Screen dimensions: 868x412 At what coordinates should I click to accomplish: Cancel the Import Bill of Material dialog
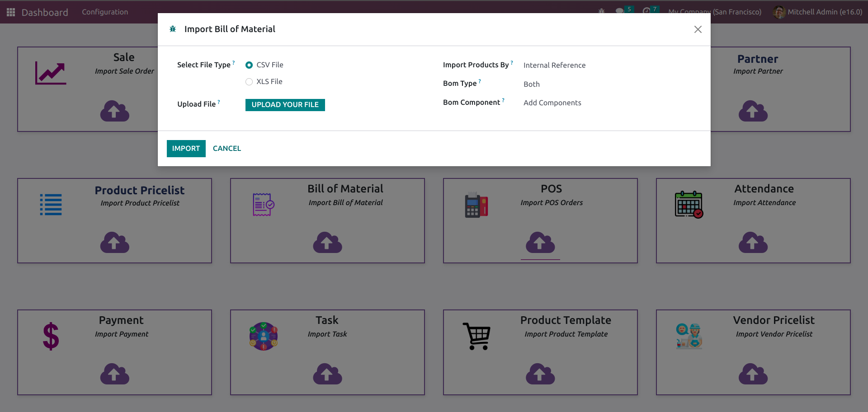(226, 149)
